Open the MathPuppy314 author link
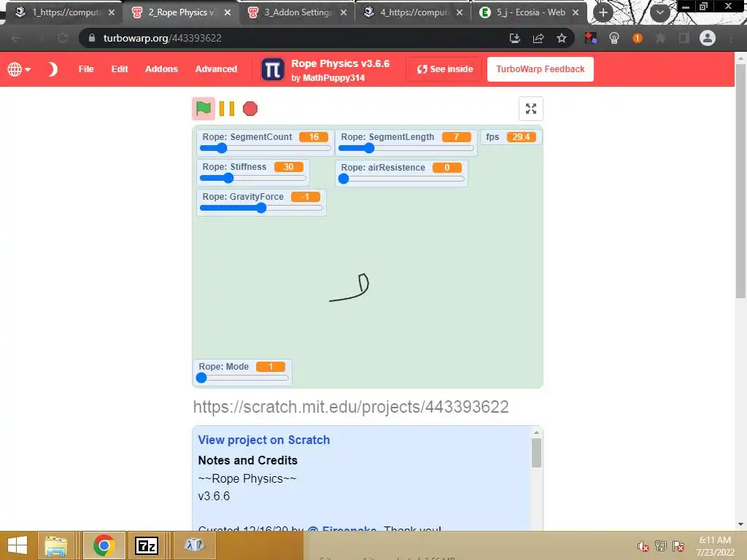 [333, 77]
